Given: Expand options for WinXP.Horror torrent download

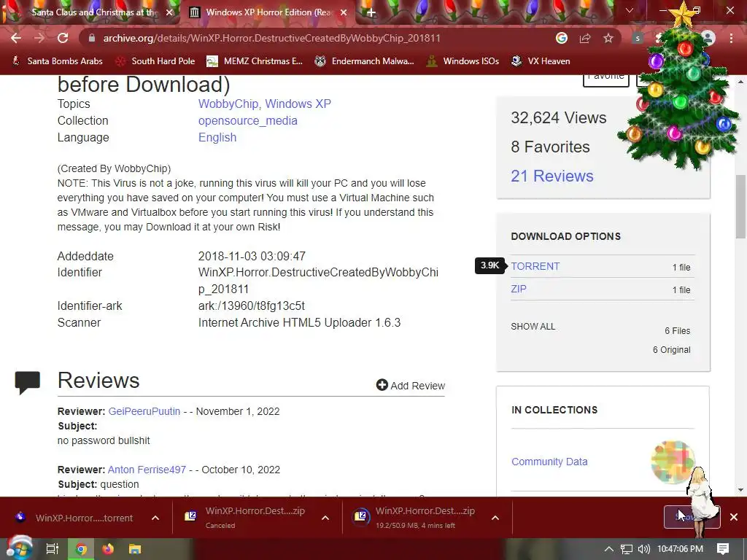Looking at the screenshot, I should click(155, 518).
